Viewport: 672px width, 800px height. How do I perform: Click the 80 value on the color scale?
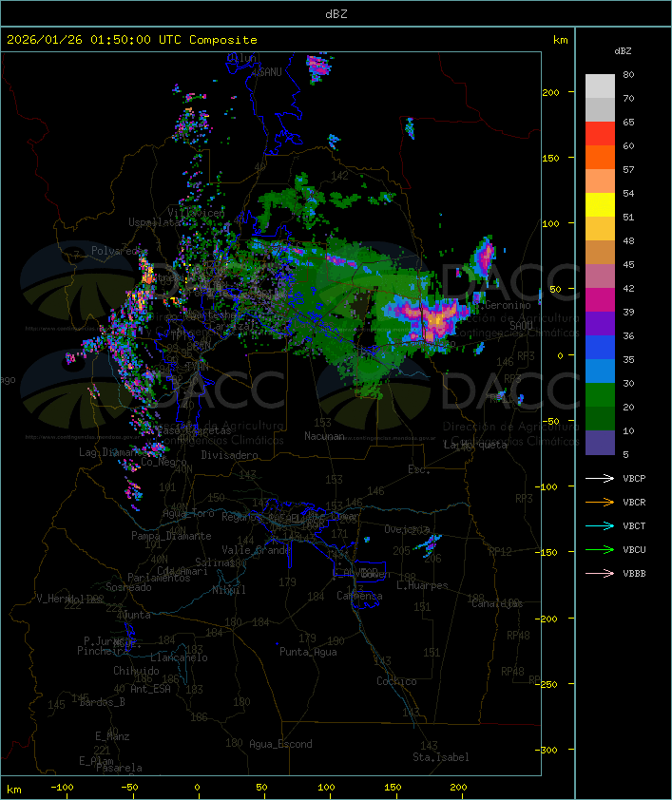[628, 74]
